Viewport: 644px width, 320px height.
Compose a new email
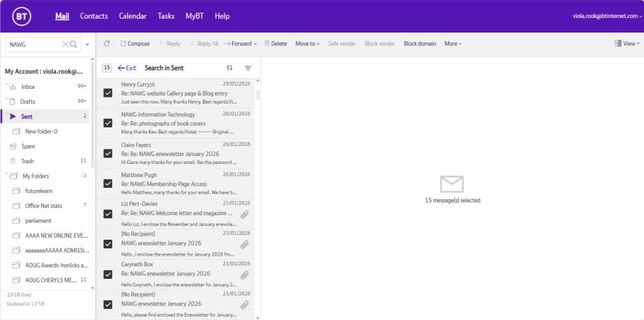[x=135, y=44]
